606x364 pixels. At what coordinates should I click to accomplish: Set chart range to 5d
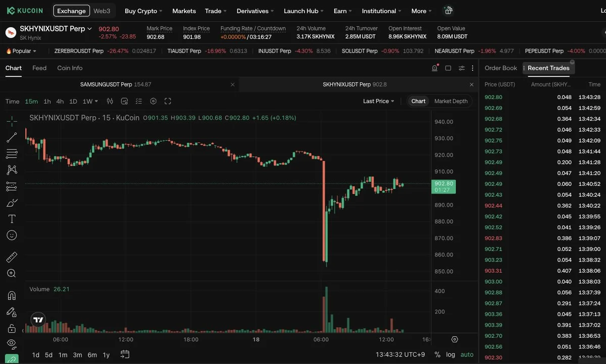(x=48, y=355)
